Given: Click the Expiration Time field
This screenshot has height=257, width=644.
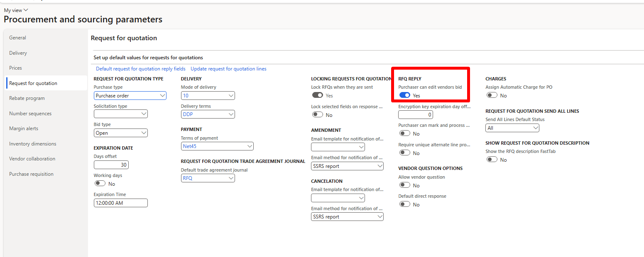Looking at the screenshot, I should click(x=120, y=203).
